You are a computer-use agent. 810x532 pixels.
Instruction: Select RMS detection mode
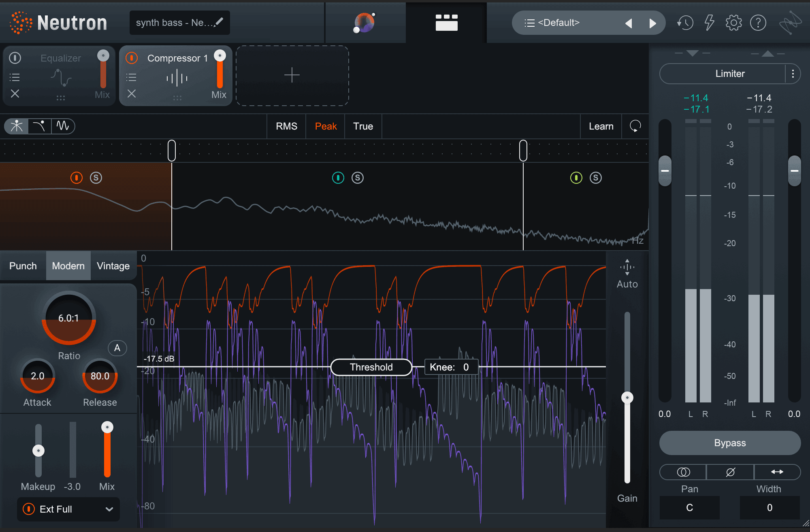(286, 126)
